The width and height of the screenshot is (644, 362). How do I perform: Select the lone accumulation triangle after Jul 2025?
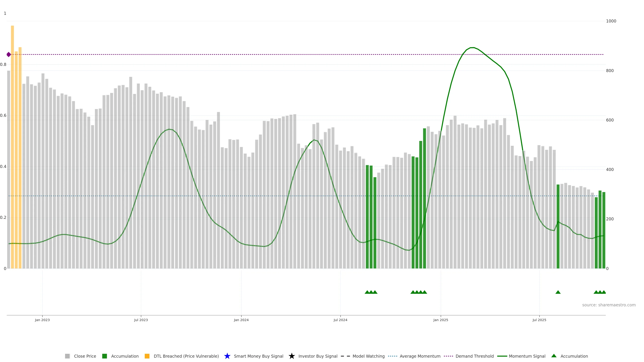[x=558, y=292]
